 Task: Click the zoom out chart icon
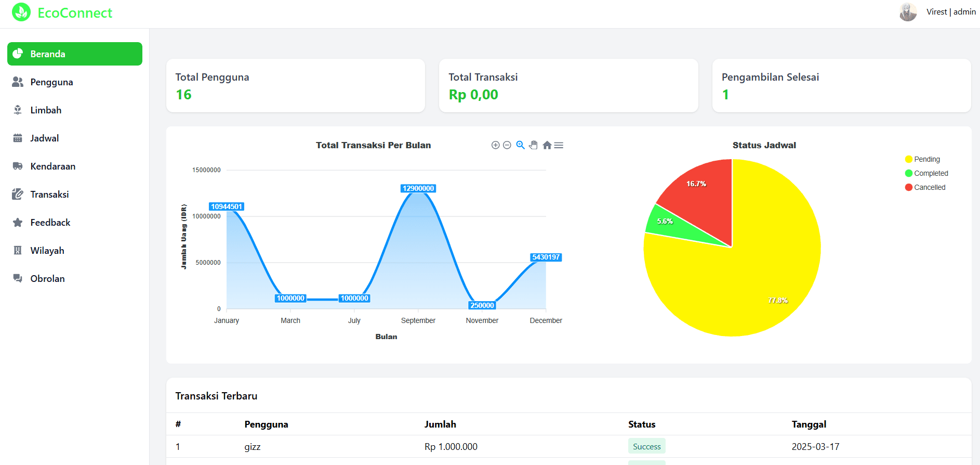(507, 145)
